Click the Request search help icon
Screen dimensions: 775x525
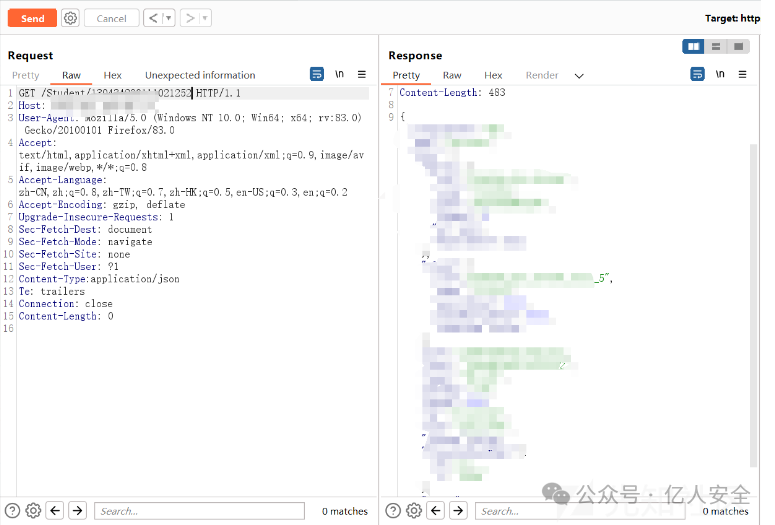pos(13,511)
